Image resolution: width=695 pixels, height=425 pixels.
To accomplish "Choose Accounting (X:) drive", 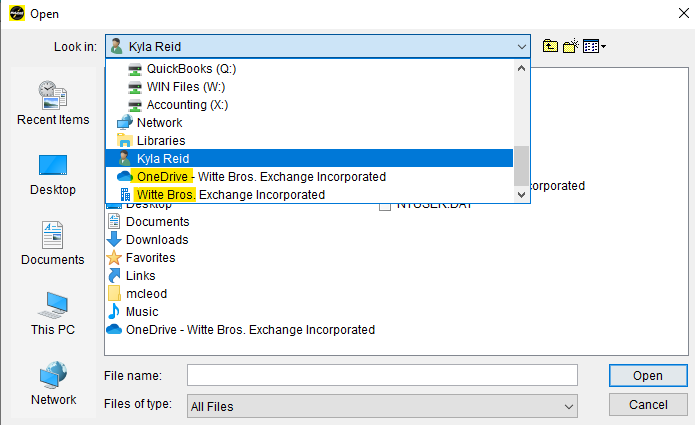I will click(x=310, y=105).
